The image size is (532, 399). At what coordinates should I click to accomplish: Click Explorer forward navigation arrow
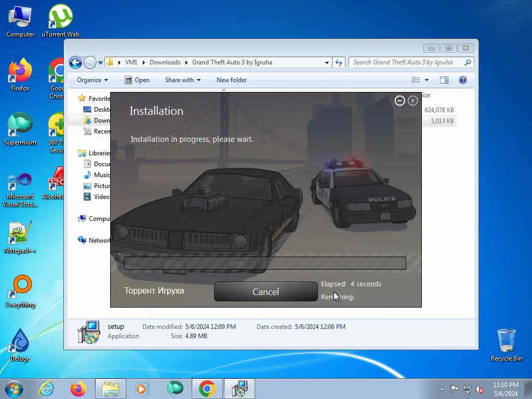(90, 62)
